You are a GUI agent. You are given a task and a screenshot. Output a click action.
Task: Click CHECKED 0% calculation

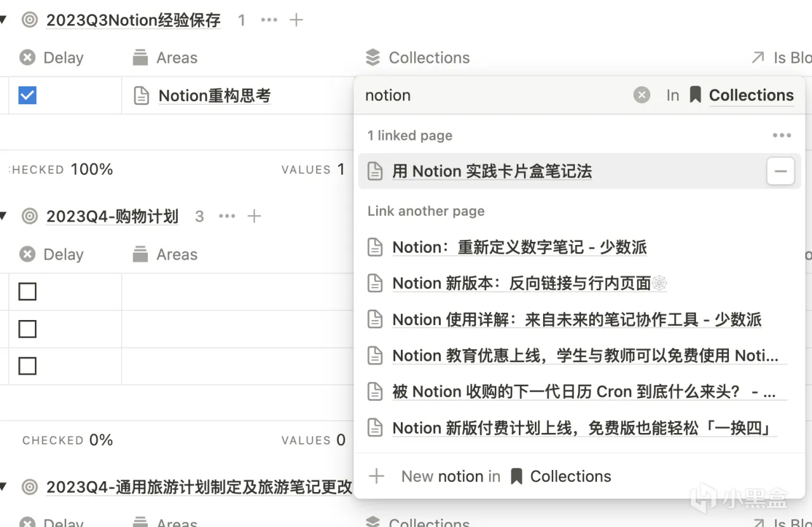point(67,440)
